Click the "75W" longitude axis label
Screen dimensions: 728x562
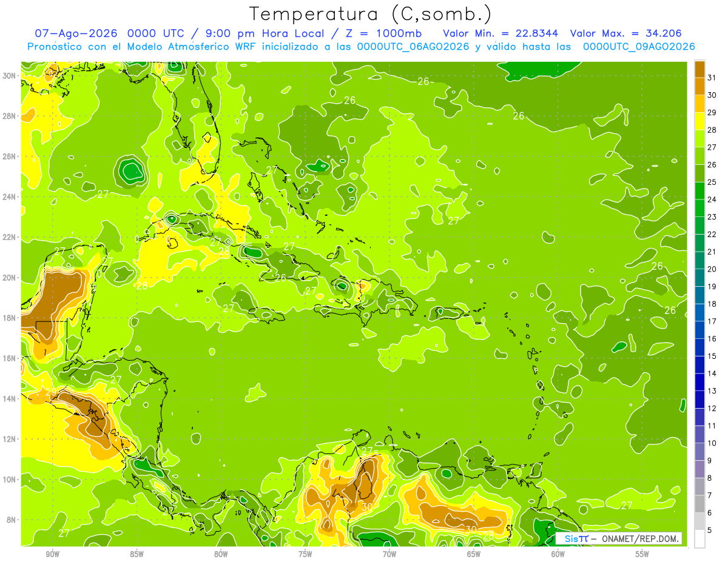pos(305,554)
